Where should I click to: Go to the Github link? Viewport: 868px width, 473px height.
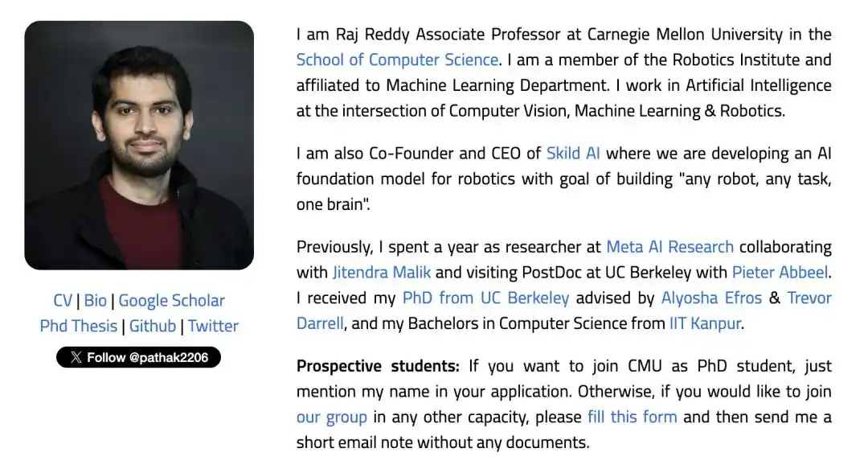point(153,327)
